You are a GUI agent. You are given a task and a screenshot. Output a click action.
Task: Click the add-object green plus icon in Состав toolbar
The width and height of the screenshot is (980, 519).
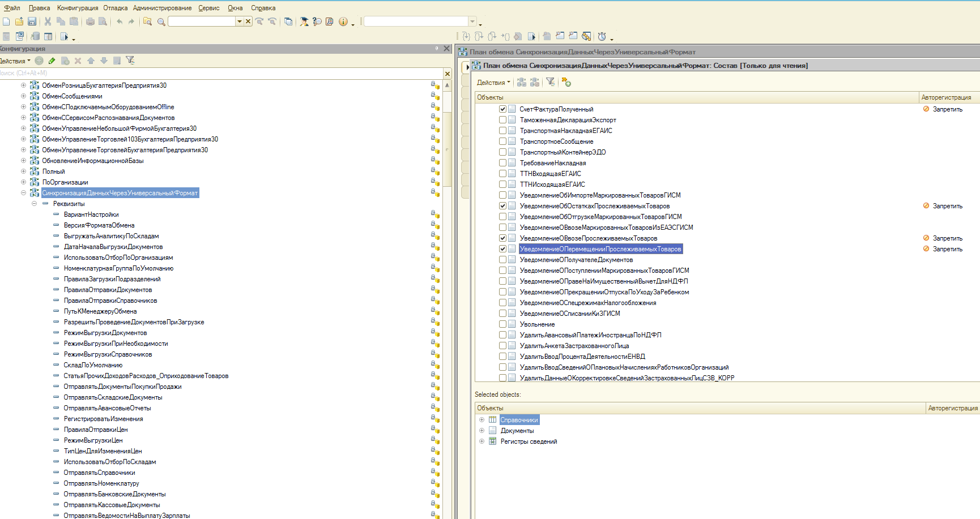coord(566,82)
